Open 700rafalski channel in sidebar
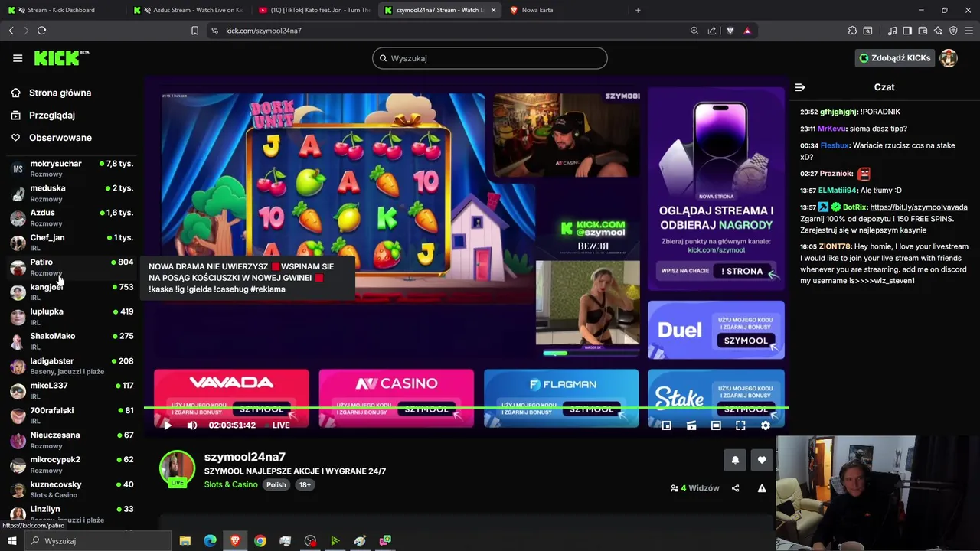 (71, 416)
